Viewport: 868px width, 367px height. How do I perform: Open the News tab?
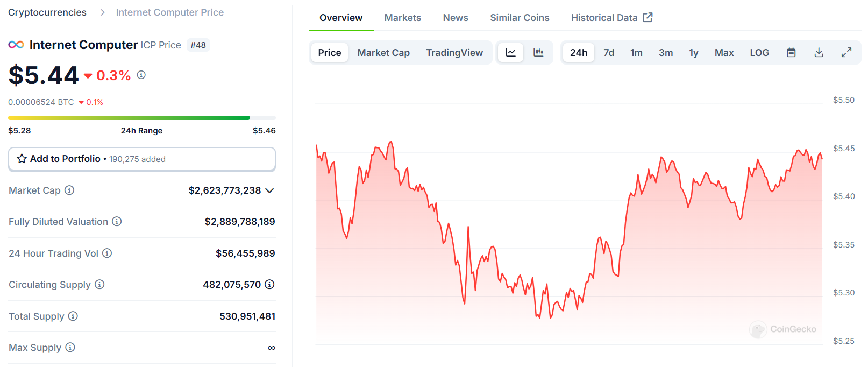456,18
